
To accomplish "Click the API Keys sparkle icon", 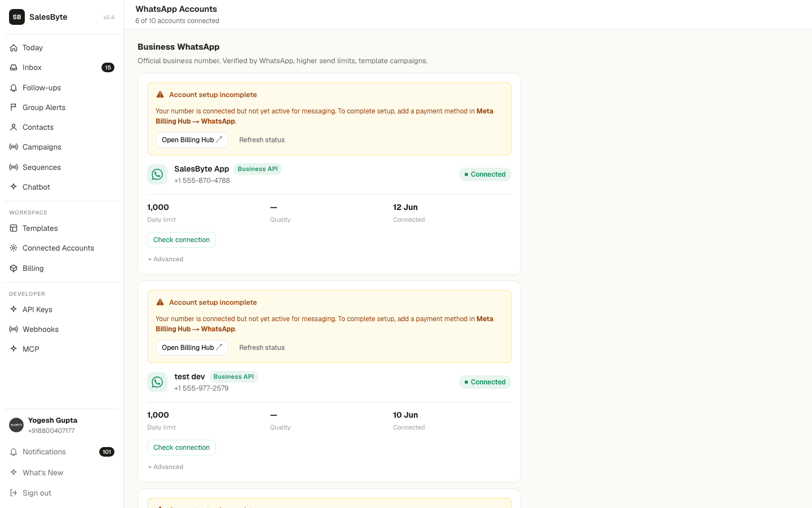I will tap(14, 310).
